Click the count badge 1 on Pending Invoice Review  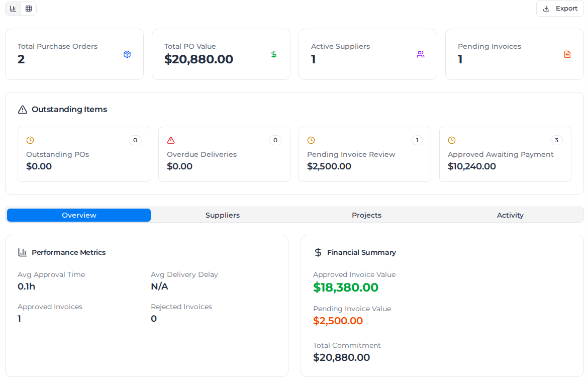(417, 140)
